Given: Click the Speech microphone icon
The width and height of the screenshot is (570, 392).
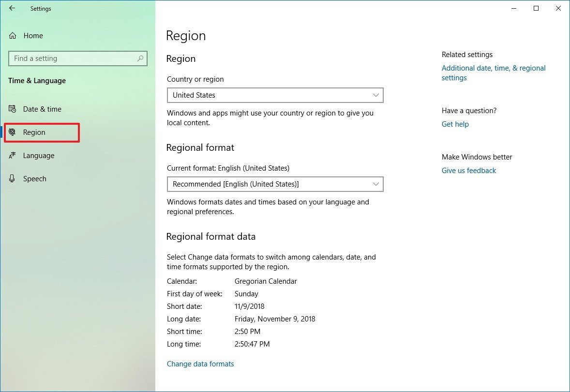Looking at the screenshot, I should click(13, 178).
